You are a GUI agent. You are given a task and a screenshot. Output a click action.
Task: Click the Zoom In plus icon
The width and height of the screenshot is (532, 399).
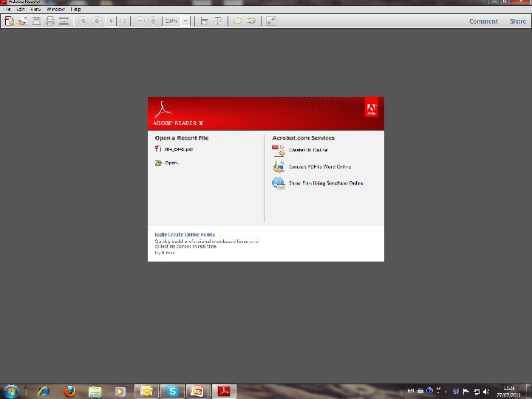click(x=154, y=21)
